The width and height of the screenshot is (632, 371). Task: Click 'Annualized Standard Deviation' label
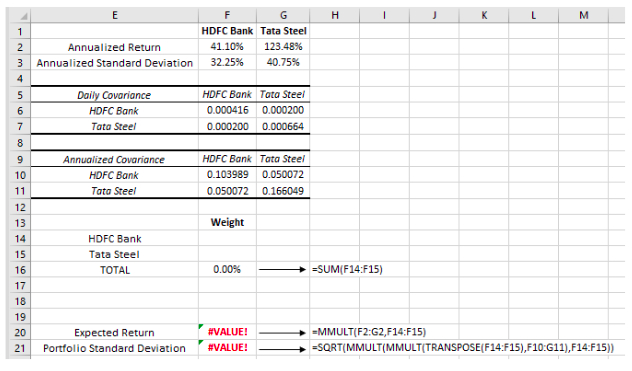tap(114, 63)
